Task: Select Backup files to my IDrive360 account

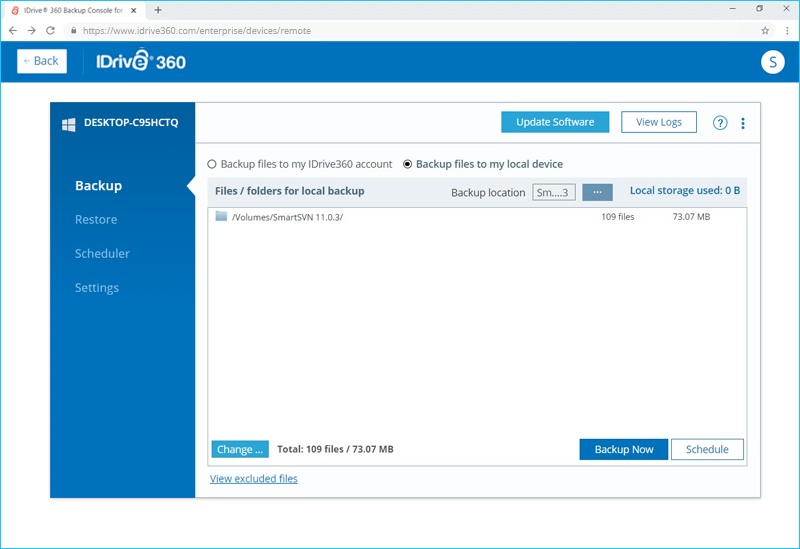Action: [212, 164]
